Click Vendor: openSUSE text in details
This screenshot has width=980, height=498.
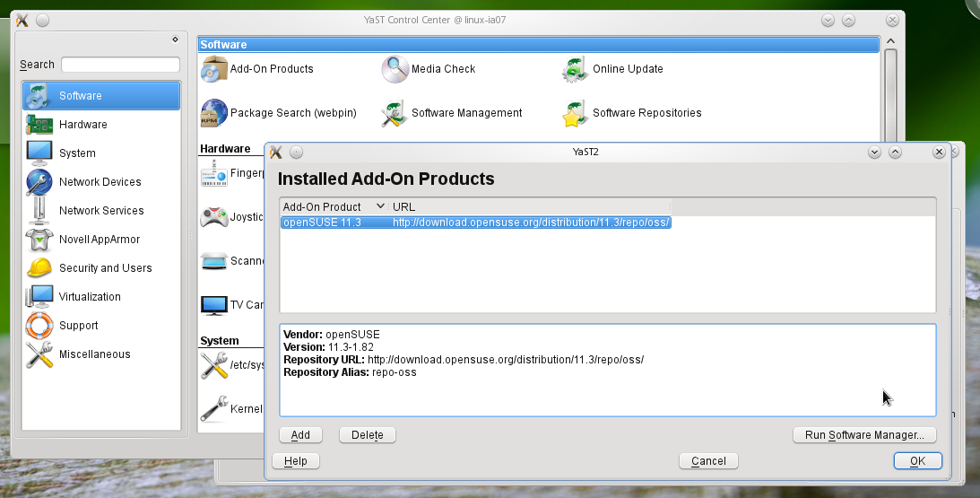pos(331,335)
